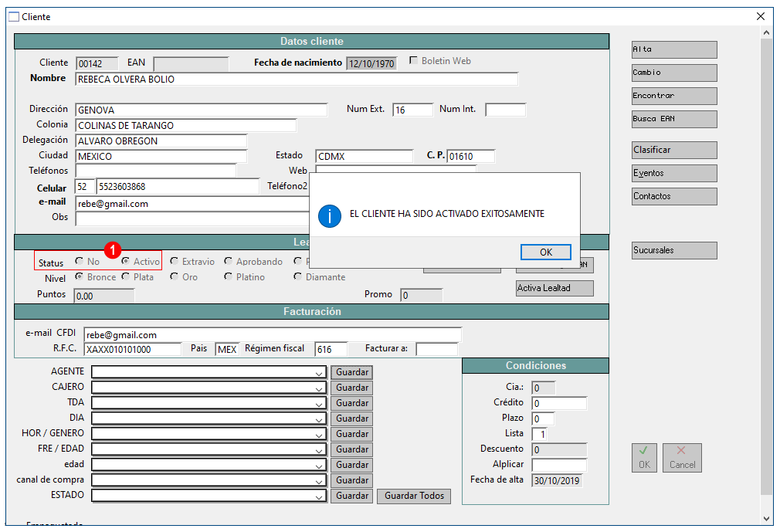Expand the edad dropdown
This screenshot has height=532, width=780.
[319, 466]
